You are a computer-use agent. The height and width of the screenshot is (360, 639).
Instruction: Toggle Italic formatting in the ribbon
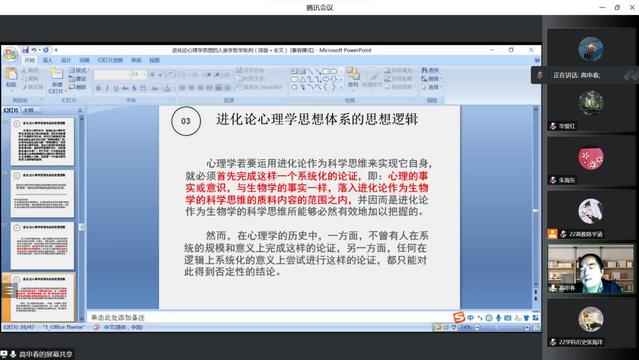coord(107,88)
